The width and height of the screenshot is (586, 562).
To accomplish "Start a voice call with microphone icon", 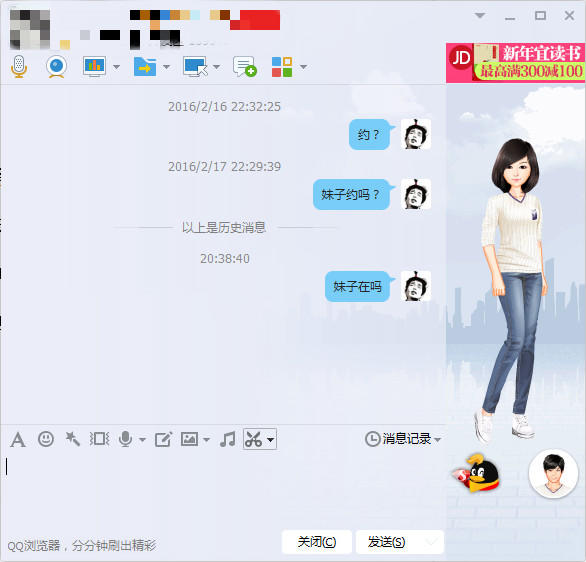I will tap(19, 67).
